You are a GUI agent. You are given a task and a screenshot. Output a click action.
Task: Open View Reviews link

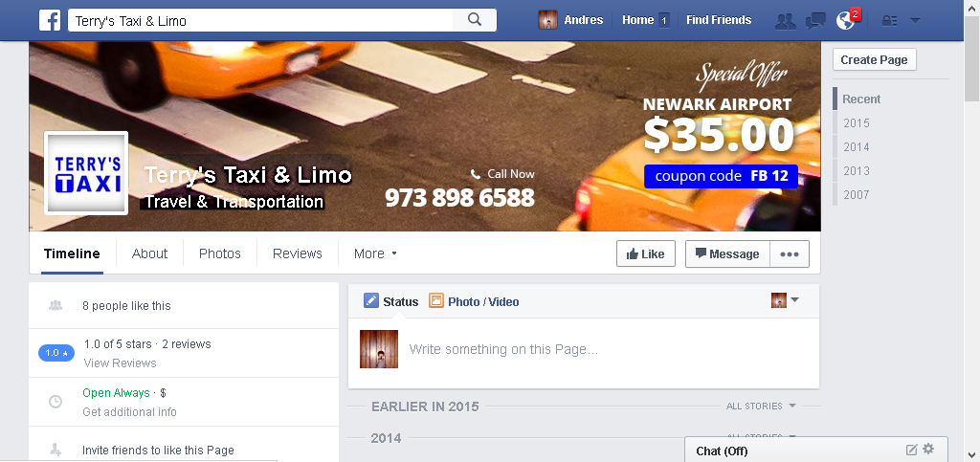click(x=120, y=363)
